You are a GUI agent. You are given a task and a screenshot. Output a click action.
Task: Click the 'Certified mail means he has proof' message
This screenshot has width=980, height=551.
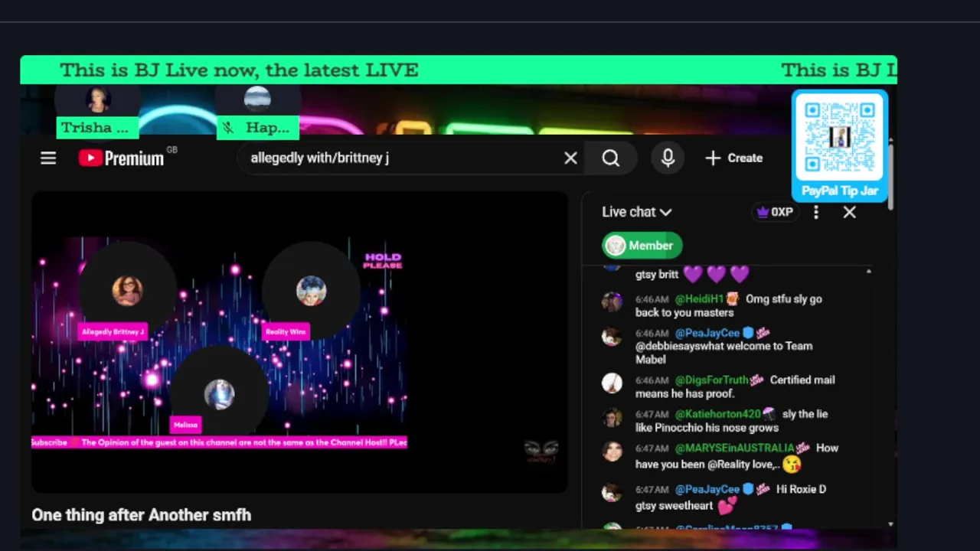735,386
